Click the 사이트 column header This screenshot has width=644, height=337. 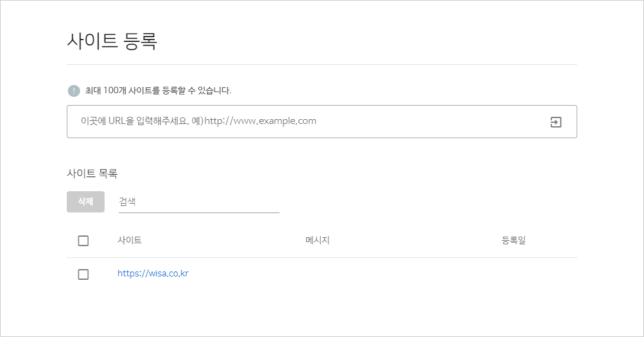pos(130,240)
